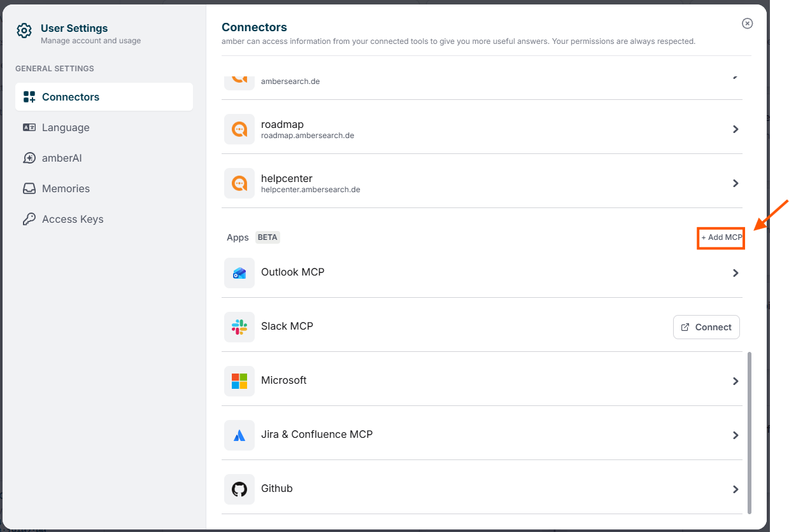
Task: Click the BETA badge next to Apps
Action: (267, 237)
